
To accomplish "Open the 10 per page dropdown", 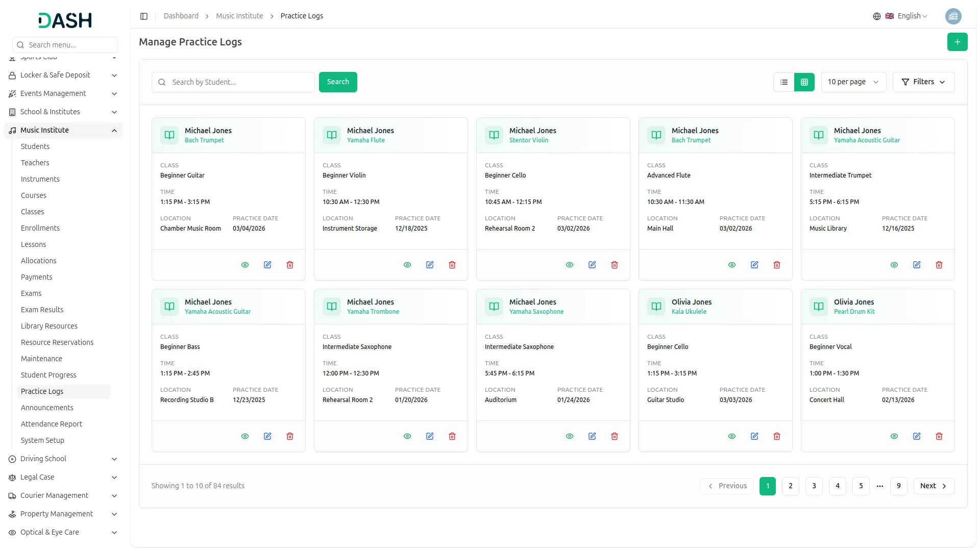I will coord(853,82).
